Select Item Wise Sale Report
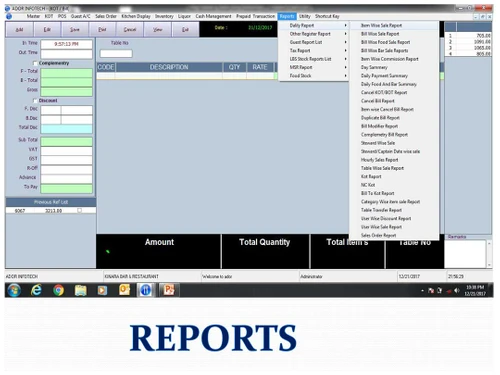Image resolution: width=500 pixels, height=375 pixels. 381,25
